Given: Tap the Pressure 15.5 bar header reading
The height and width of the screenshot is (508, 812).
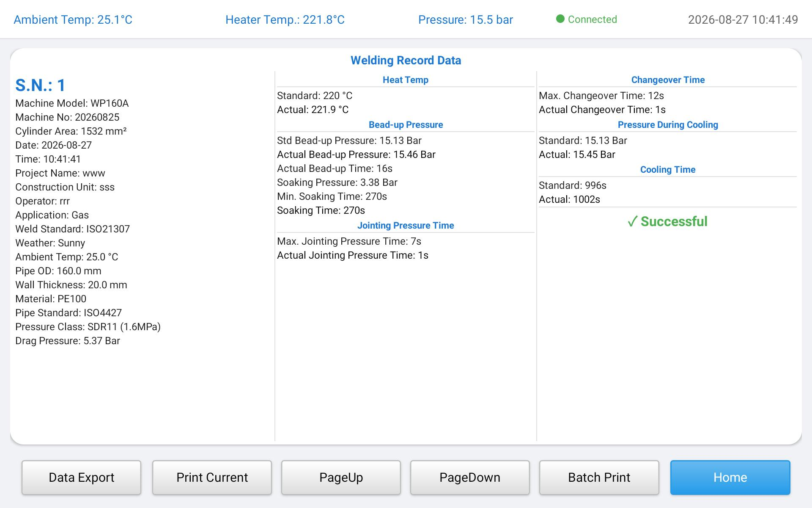Looking at the screenshot, I should 466,20.
